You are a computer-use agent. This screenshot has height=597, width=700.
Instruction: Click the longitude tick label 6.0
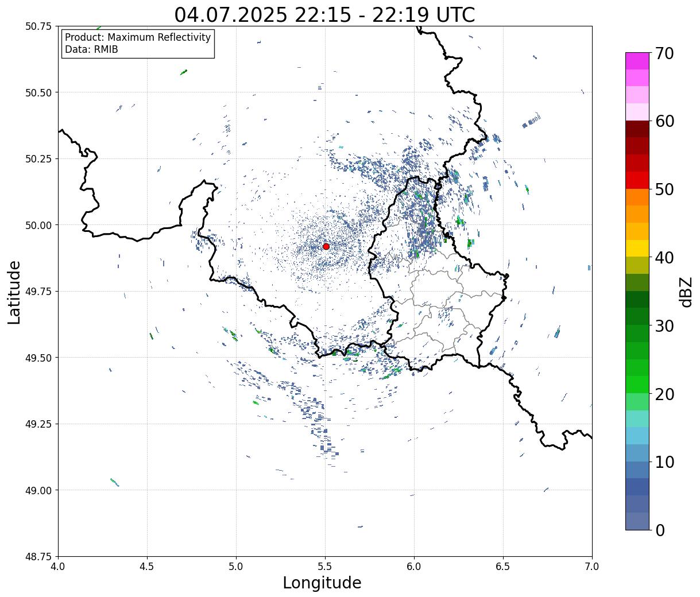coord(414,567)
